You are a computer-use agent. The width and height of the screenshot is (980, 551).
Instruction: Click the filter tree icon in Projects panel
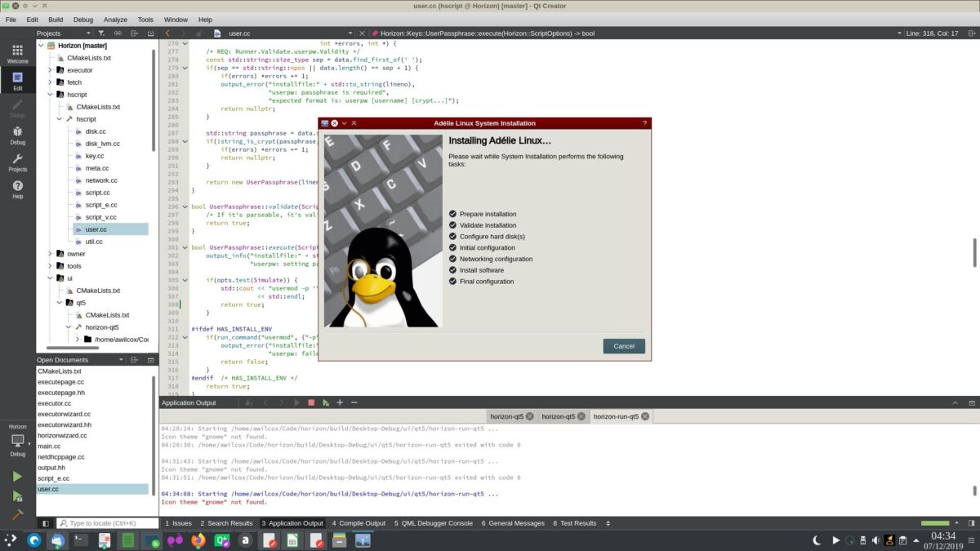[102, 33]
